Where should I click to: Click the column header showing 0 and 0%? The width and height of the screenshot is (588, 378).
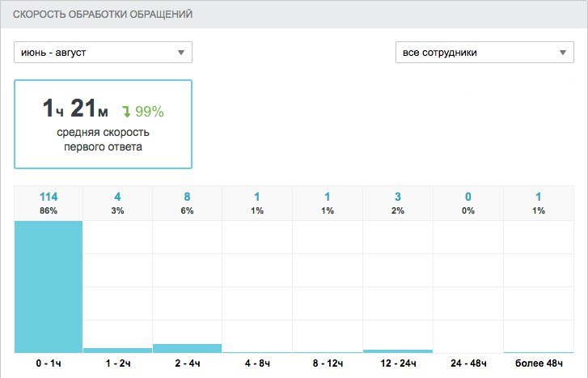point(468,202)
